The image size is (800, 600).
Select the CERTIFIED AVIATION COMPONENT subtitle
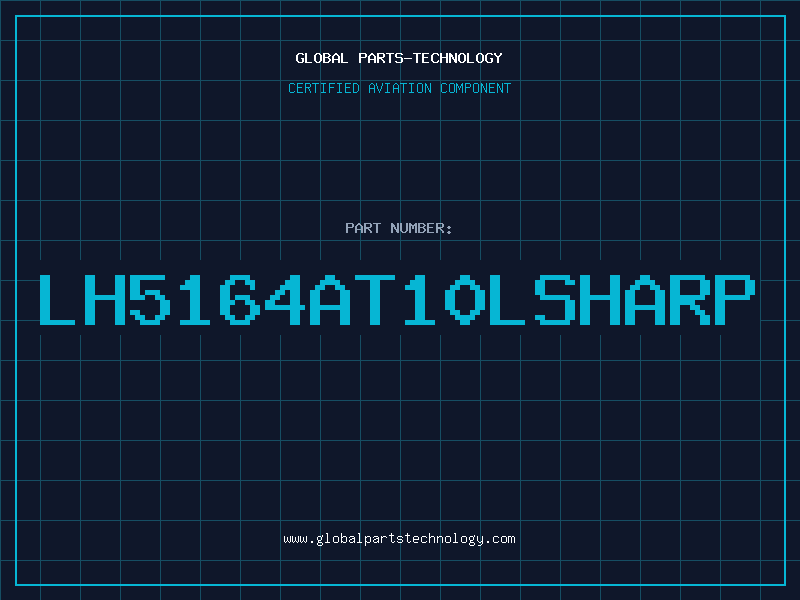click(x=399, y=88)
